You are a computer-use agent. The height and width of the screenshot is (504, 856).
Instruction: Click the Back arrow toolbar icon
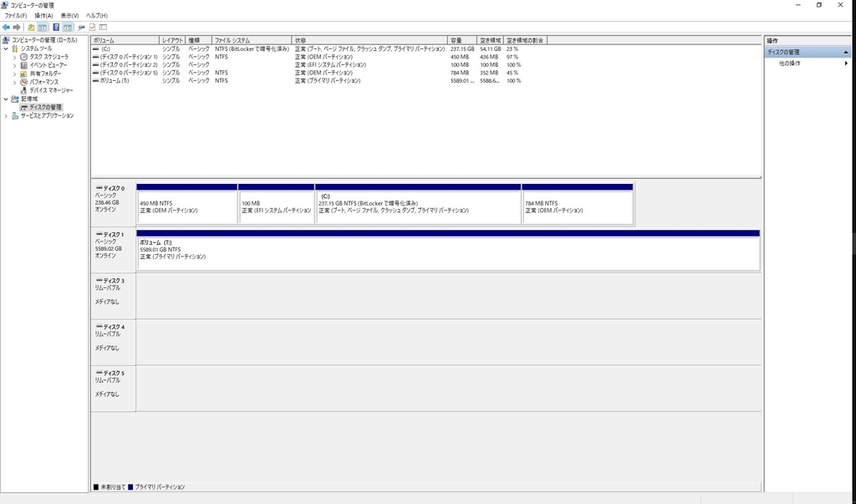tap(6, 28)
